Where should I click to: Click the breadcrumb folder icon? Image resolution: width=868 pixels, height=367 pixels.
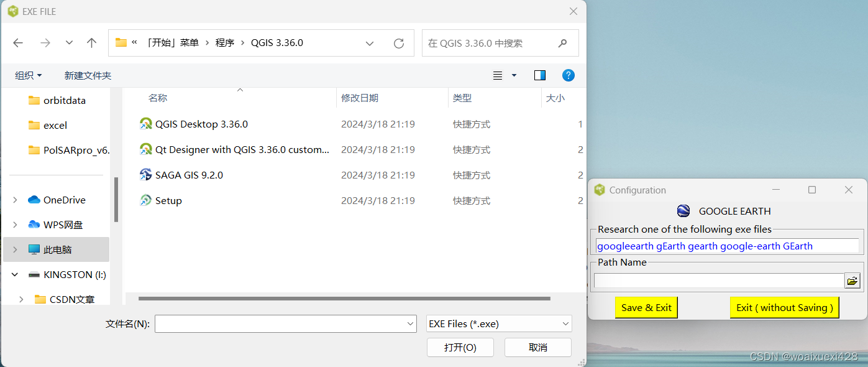(x=121, y=43)
